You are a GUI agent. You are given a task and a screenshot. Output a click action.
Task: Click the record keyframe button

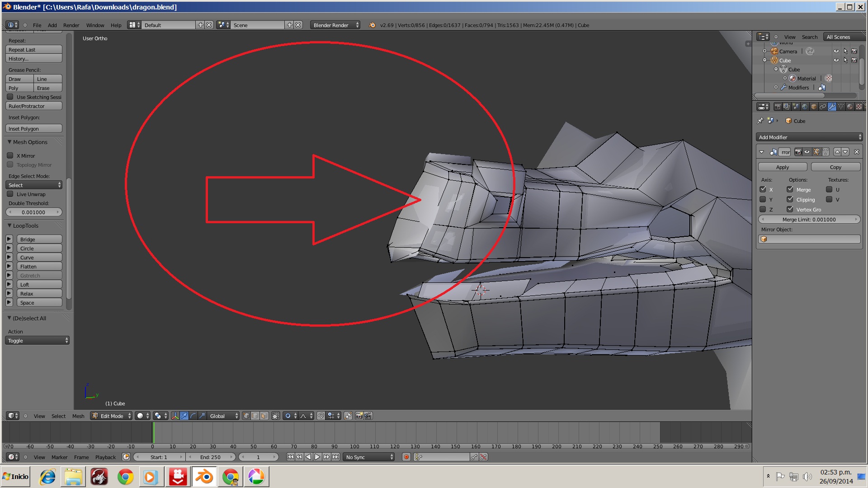pyautogui.click(x=406, y=457)
